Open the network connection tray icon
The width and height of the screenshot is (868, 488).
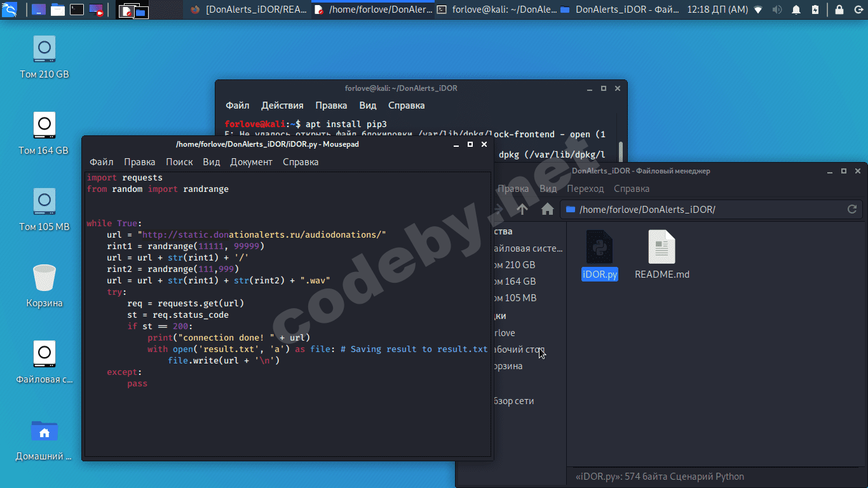pos(757,10)
